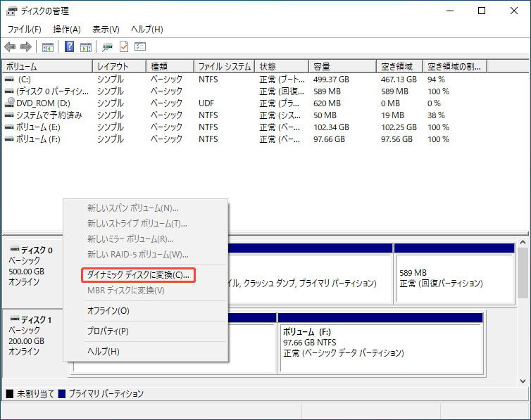This screenshot has height=420, width=531.
Task: Click the checkmark properties toolbar icon
Action: 124,46
